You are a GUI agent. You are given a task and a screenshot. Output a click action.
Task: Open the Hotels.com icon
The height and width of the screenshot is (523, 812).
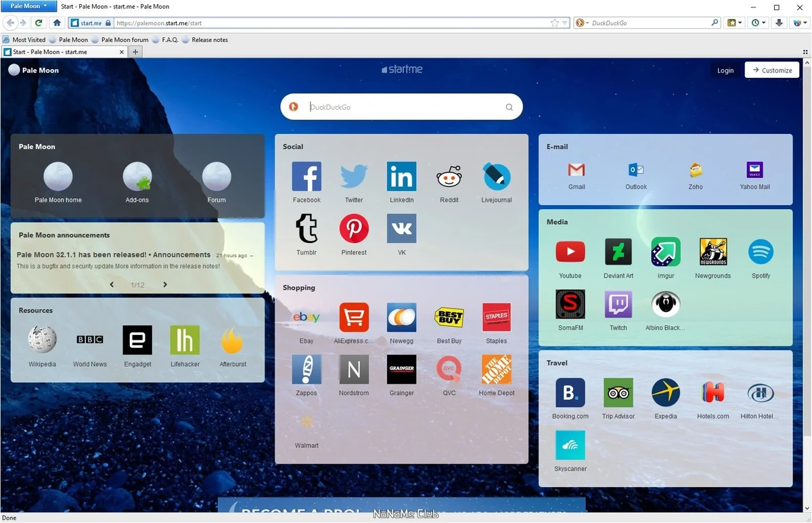click(713, 392)
